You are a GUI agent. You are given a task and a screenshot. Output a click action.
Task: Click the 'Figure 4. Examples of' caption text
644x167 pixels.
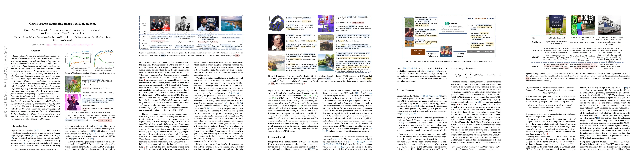coord(320,80)
